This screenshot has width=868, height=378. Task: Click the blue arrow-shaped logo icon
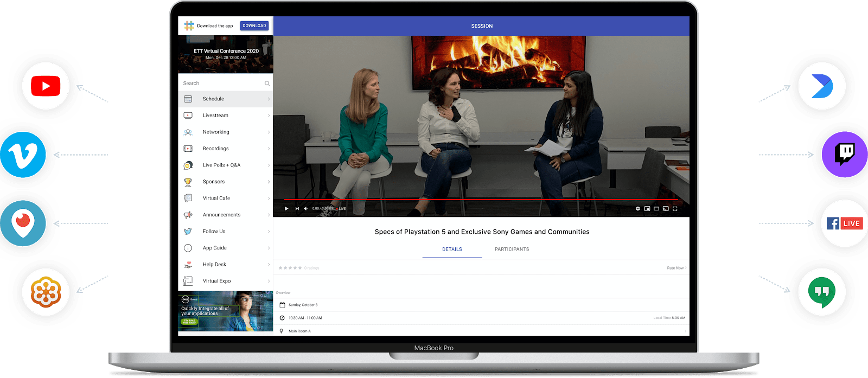(822, 86)
